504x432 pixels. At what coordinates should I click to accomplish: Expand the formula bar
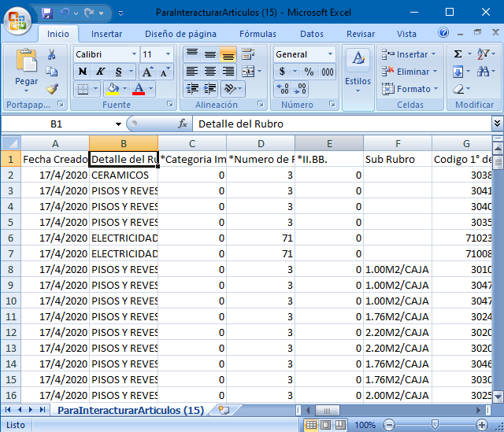pyautogui.click(x=497, y=124)
